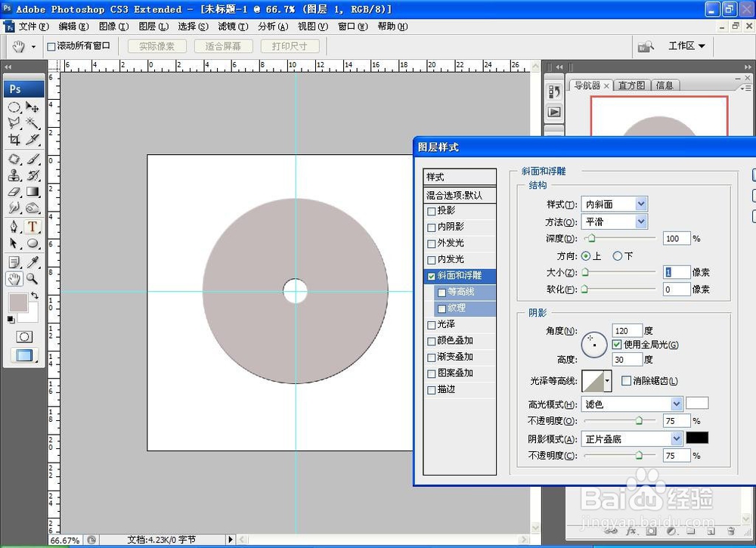
Task: Open the highlight mode white color swatch
Action: tap(697, 403)
